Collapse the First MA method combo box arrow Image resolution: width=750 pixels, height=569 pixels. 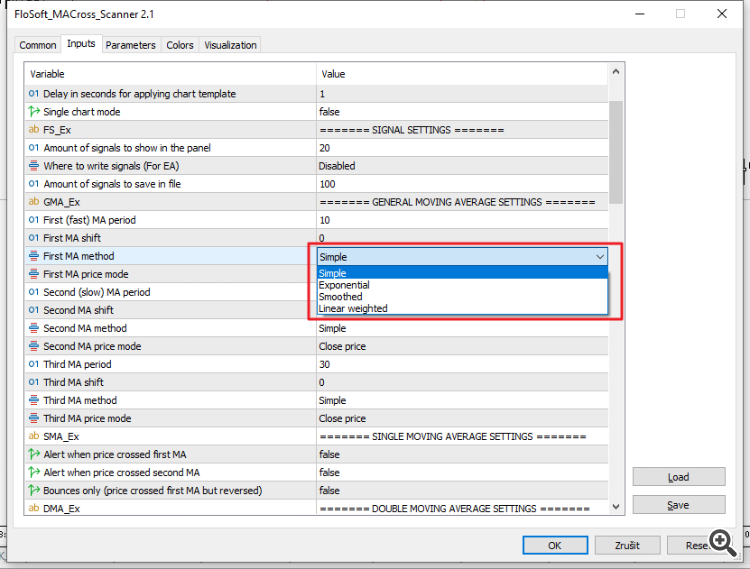600,257
